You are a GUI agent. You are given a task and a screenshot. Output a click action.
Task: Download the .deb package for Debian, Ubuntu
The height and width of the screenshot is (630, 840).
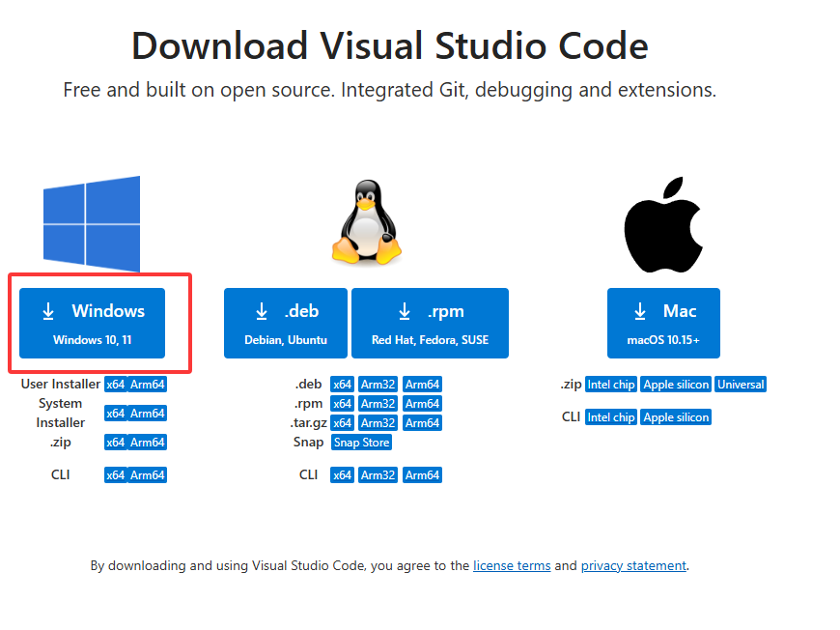coord(285,323)
